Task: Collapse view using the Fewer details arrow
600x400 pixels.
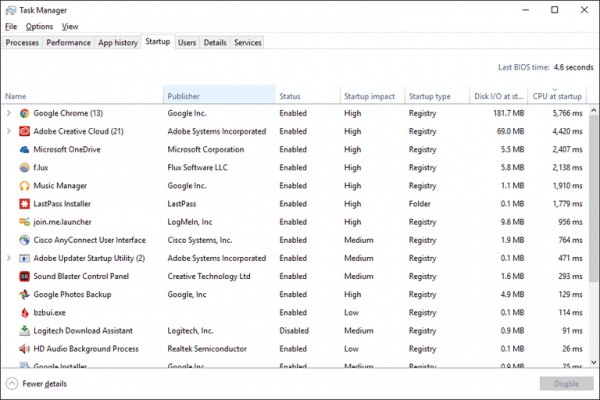Action: click(12, 384)
